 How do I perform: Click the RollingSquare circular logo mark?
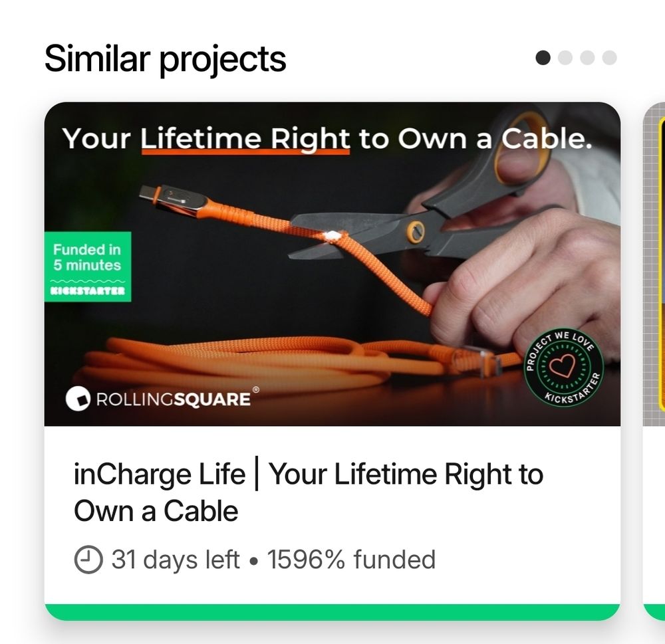point(78,399)
